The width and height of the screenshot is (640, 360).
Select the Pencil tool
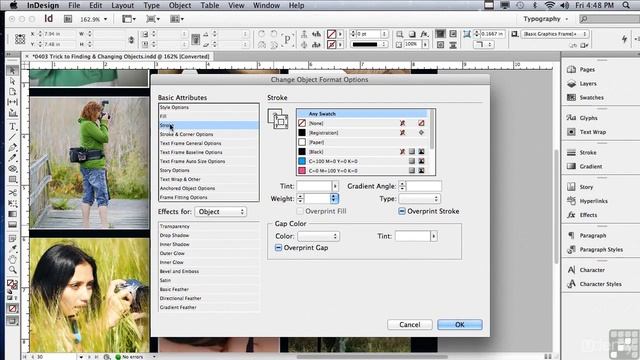point(13,158)
